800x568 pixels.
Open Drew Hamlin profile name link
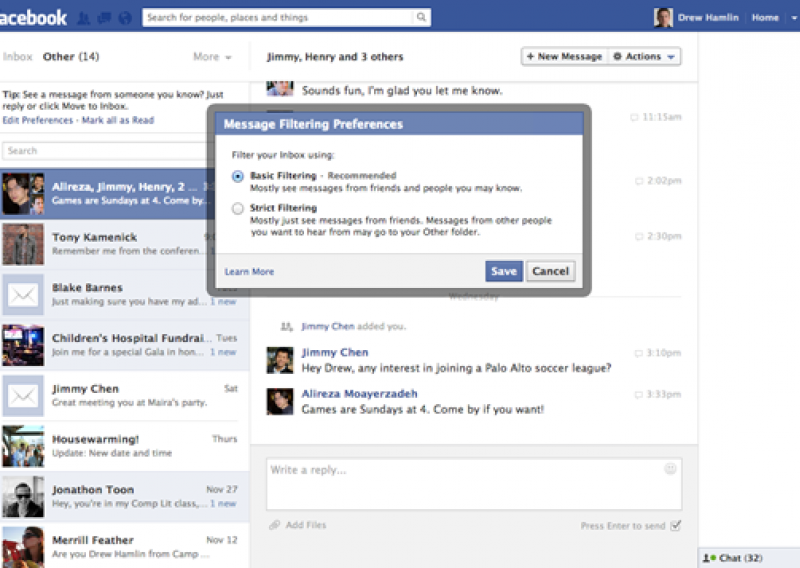(x=708, y=17)
